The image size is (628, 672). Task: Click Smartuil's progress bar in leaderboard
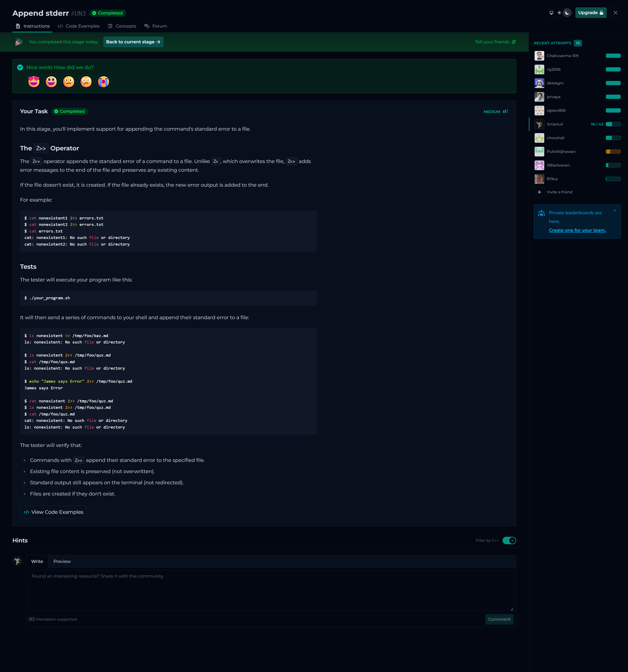point(613,124)
